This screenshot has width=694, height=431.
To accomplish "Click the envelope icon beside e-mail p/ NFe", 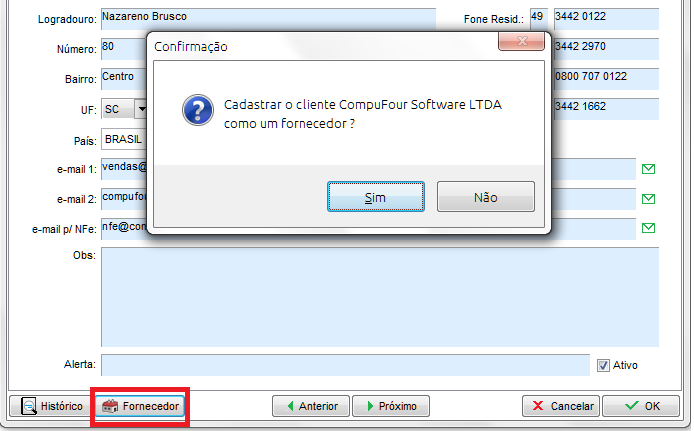I will tap(648, 228).
